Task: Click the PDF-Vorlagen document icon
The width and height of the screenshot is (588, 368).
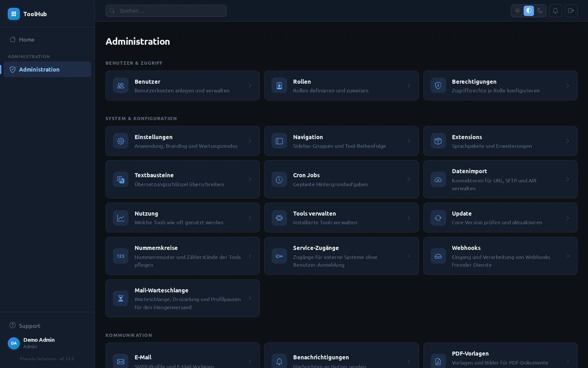Action: [438, 361]
